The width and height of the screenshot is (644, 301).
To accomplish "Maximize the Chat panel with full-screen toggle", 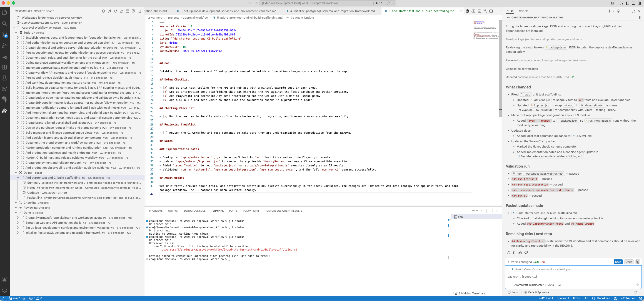I will coord(633,11).
